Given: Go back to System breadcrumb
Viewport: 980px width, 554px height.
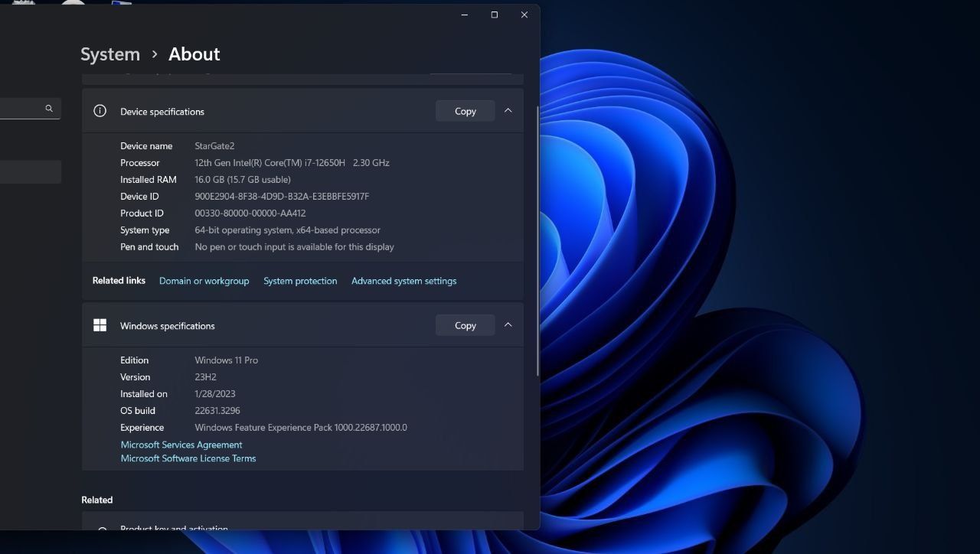Looking at the screenshot, I should coord(110,54).
